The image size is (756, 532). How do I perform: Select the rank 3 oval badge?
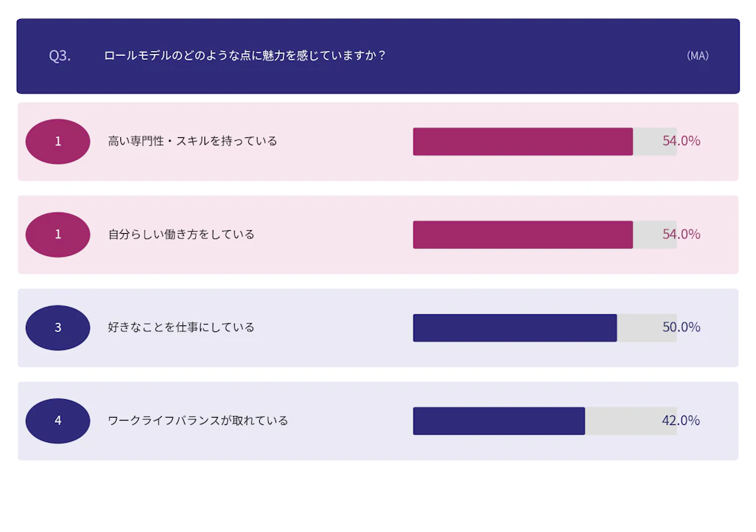[x=58, y=328]
